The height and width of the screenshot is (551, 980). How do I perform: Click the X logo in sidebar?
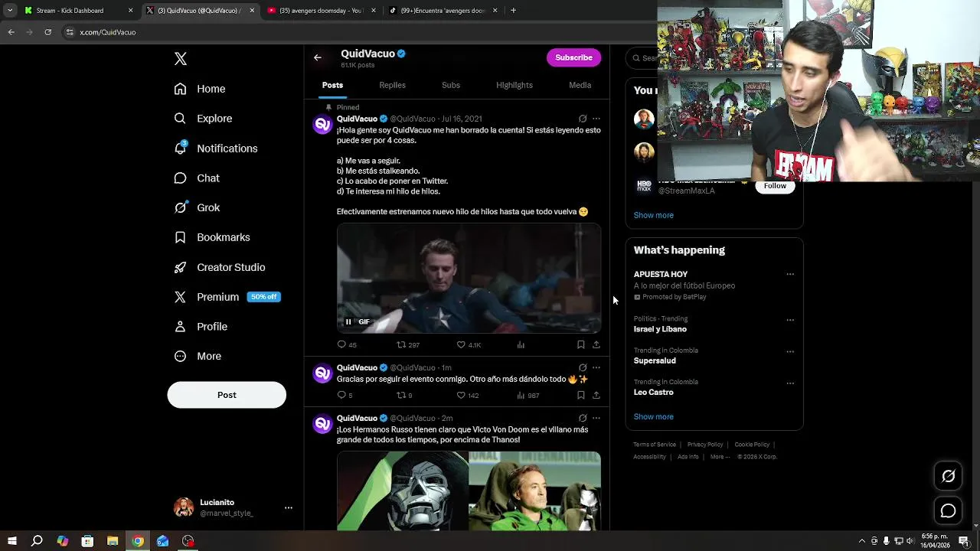[181, 59]
